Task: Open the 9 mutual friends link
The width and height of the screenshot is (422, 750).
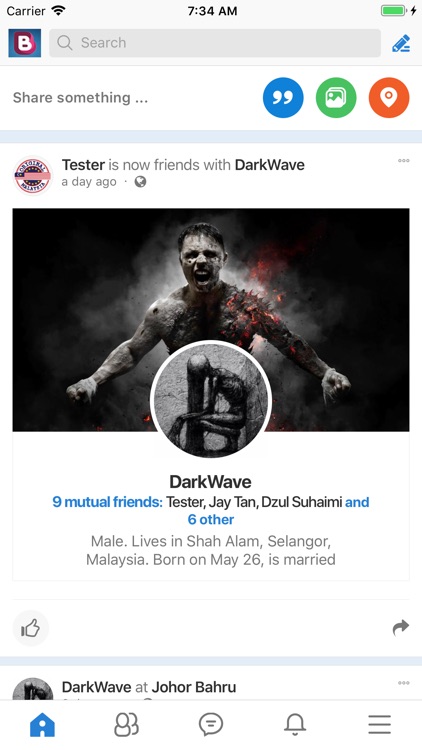Action: pos(108,502)
